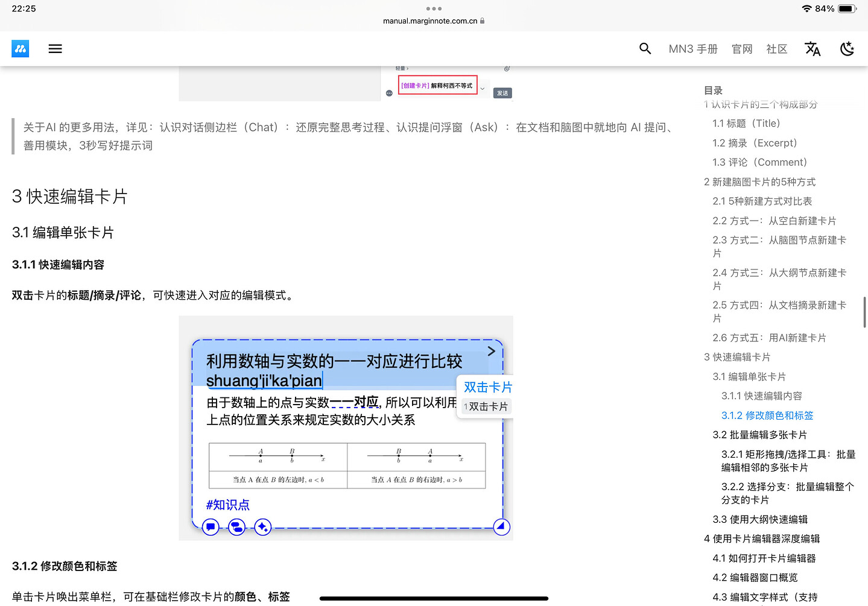Viewport: 868px width, 606px height.
Task: Go to 4.2 编辑器窗口概览
Action: (x=755, y=578)
